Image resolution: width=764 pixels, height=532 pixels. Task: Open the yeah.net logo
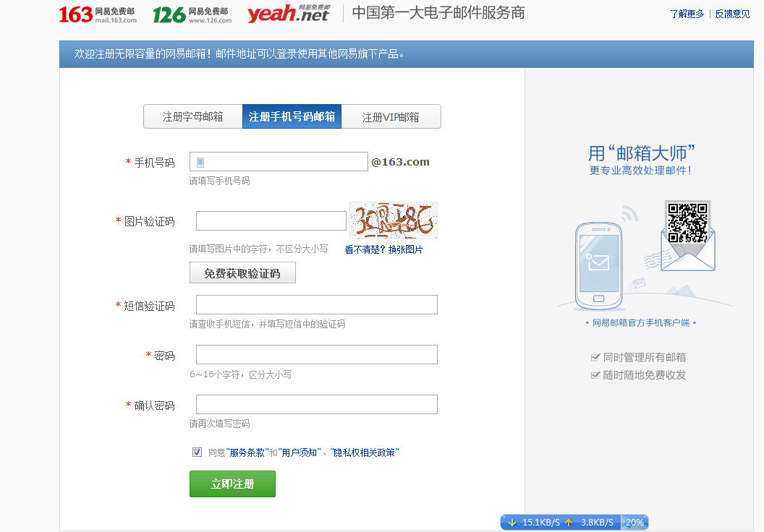[289, 14]
